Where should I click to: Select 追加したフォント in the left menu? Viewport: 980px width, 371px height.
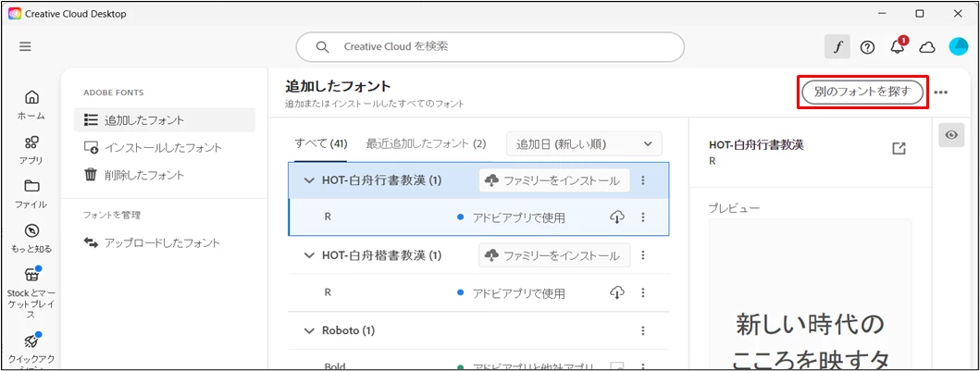point(165,120)
